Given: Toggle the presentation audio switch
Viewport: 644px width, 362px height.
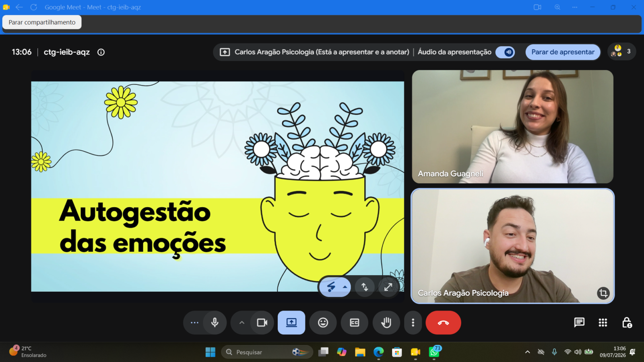Looking at the screenshot, I should coord(505,52).
